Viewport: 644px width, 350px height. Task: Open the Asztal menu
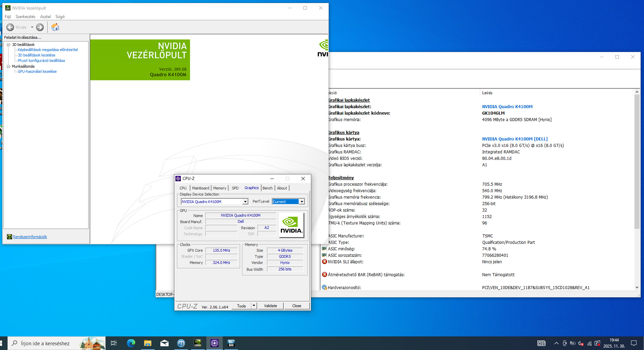tap(45, 17)
